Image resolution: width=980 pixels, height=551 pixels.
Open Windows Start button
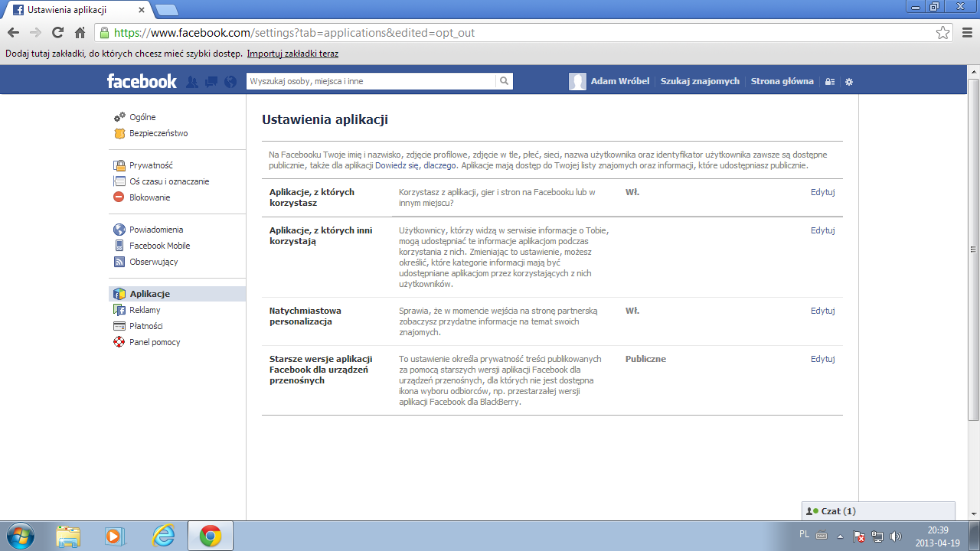(19, 536)
